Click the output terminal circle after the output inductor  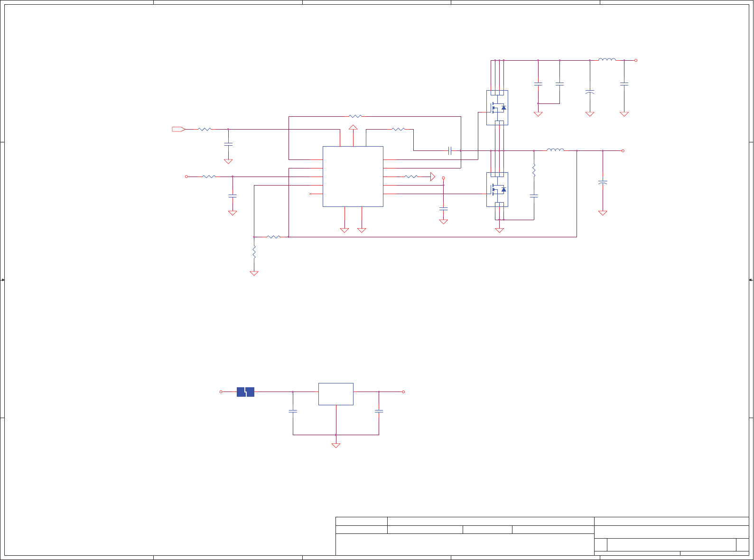coord(623,150)
